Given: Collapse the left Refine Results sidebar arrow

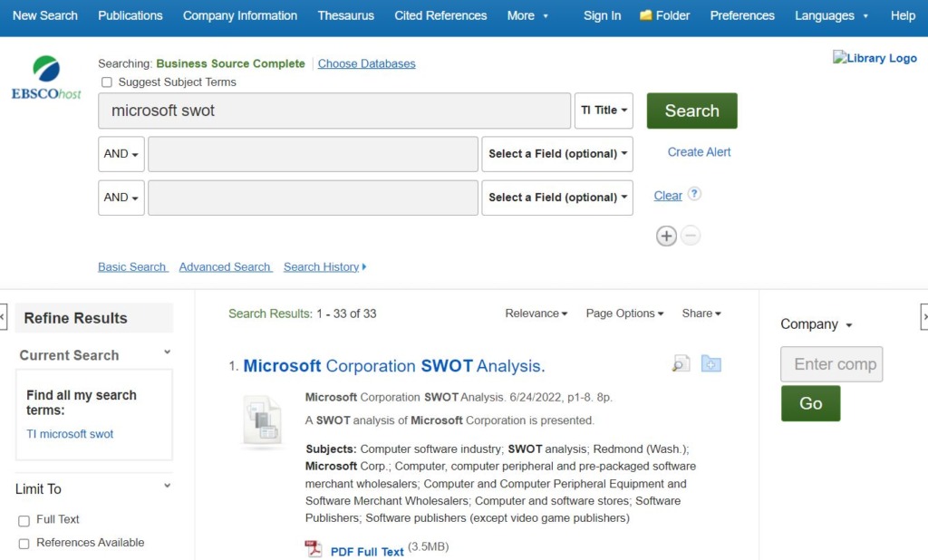Looking at the screenshot, I should [3, 317].
